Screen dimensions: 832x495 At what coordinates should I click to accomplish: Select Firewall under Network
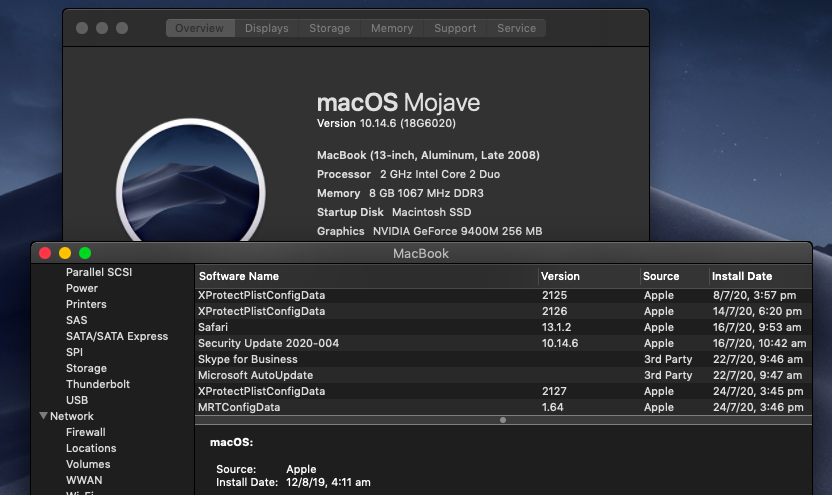click(85, 432)
